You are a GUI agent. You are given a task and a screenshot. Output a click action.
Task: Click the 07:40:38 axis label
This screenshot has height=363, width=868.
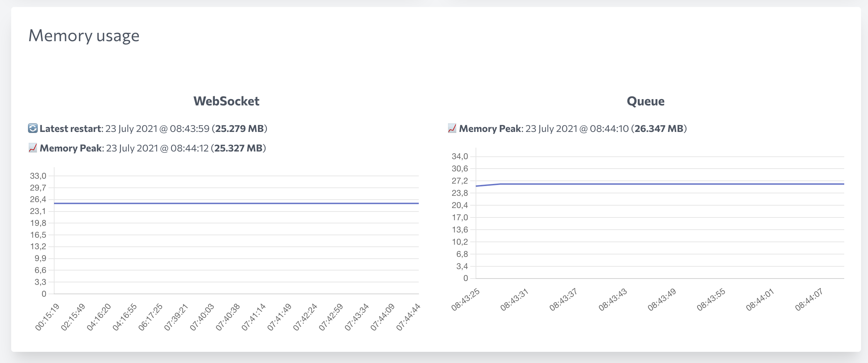pyautogui.click(x=228, y=317)
